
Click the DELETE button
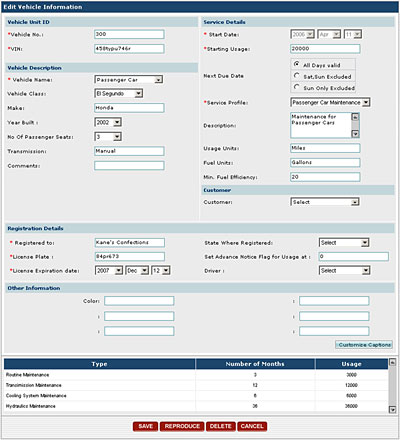click(x=221, y=426)
